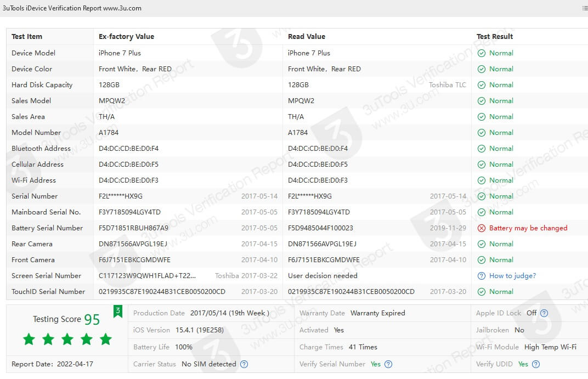This screenshot has width=588, height=379.
Task: Click the Jailbroken No value
Action: click(519, 330)
